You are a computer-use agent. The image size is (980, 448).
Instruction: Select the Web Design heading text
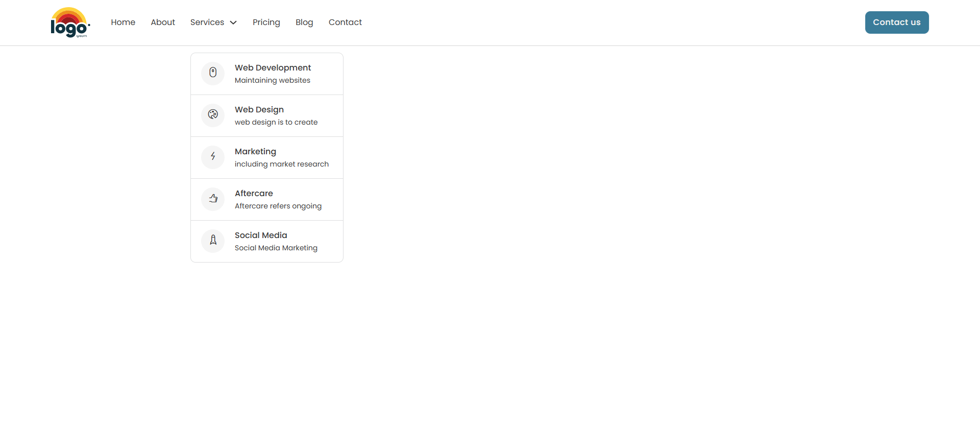pos(259,109)
